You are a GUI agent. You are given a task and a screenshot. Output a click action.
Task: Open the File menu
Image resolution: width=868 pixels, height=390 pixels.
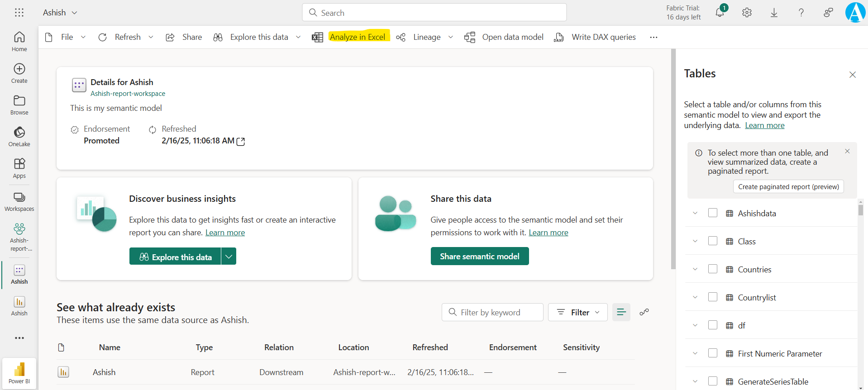pos(67,37)
